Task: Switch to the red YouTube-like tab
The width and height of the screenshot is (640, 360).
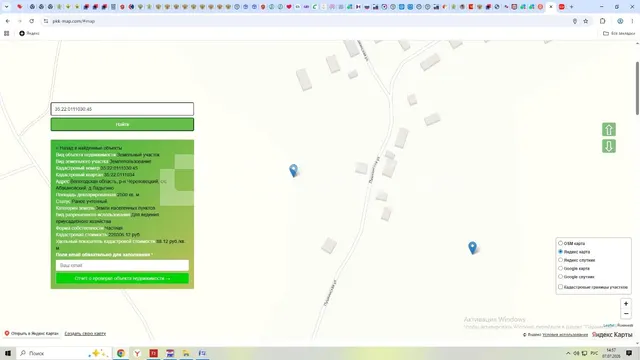Action: 562,7
